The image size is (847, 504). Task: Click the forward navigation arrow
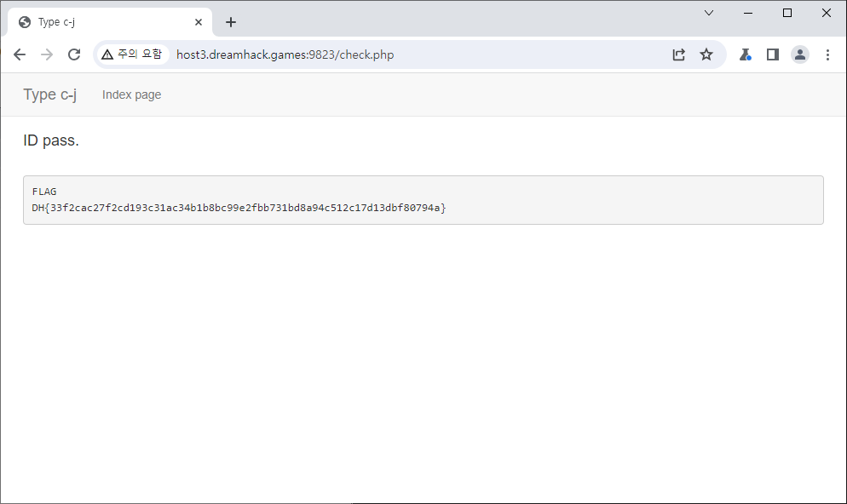point(47,54)
